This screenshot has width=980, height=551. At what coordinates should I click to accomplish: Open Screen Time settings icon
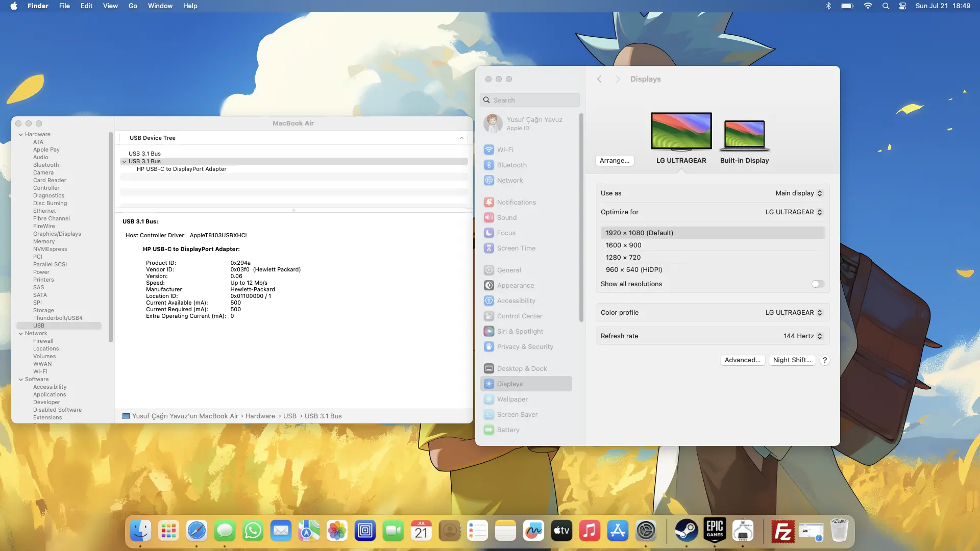(x=489, y=248)
